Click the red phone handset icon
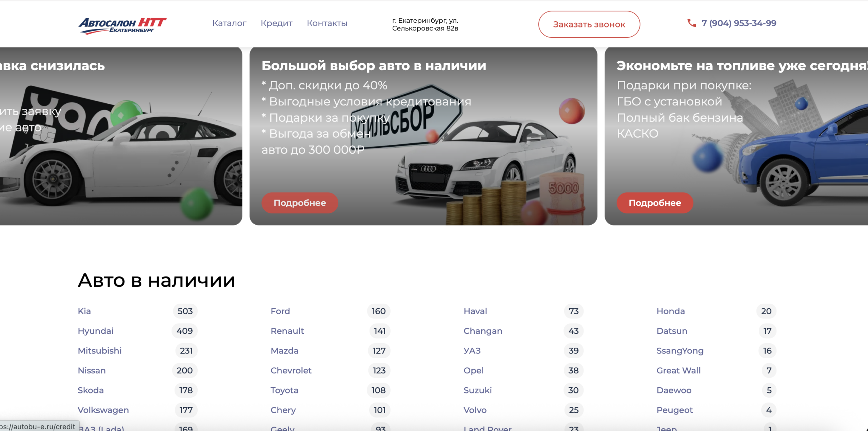 [692, 23]
